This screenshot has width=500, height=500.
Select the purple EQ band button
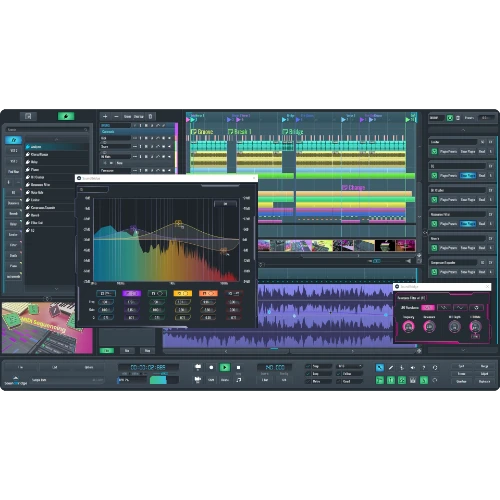pyautogui.click(x=132, y=293)
